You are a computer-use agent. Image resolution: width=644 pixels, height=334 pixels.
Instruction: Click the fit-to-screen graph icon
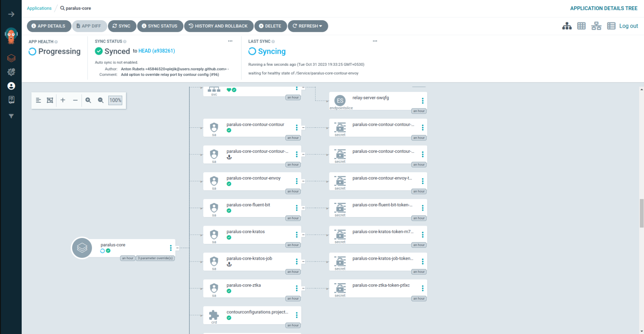(50, 100)
